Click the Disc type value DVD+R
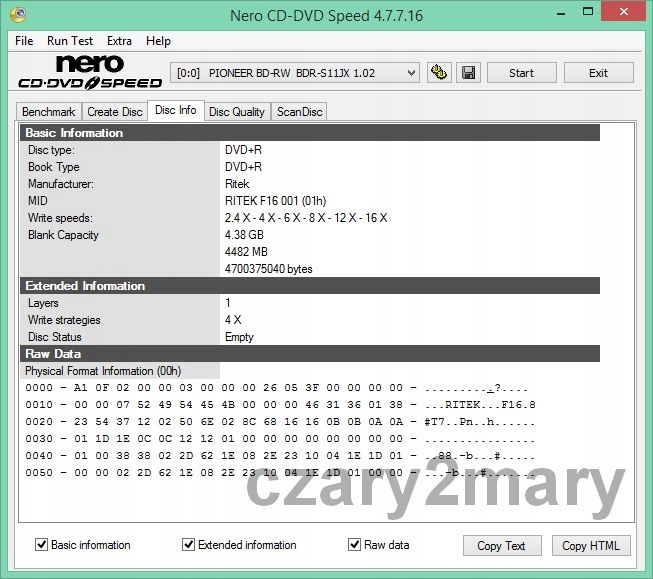Viewport: 653px width, 579px height. [x=243, y=150]
